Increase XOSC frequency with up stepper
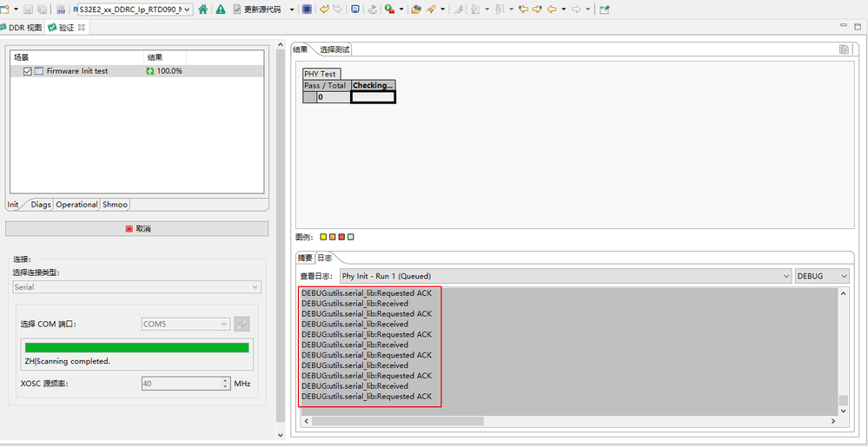 click(x=225, y=381)
